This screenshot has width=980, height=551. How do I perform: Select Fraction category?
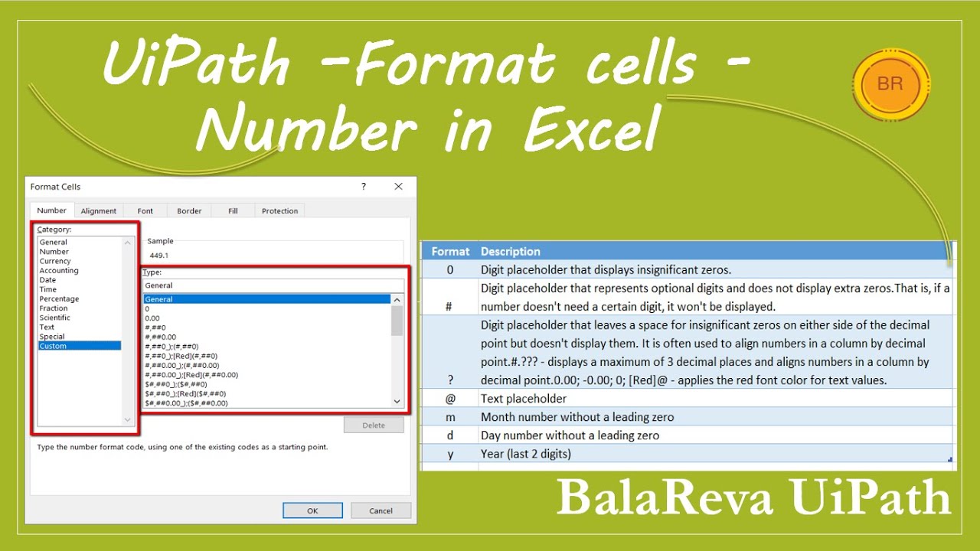point(80,308)
